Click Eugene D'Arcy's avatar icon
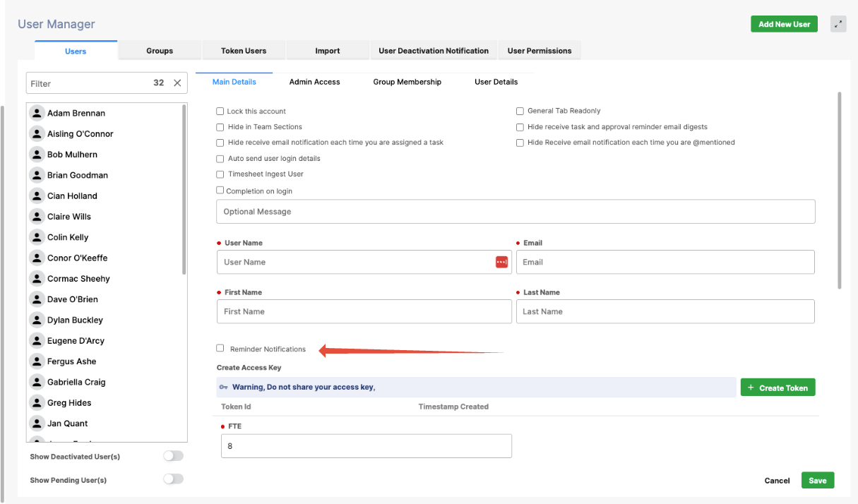858x504 pixels. point(37,340)
